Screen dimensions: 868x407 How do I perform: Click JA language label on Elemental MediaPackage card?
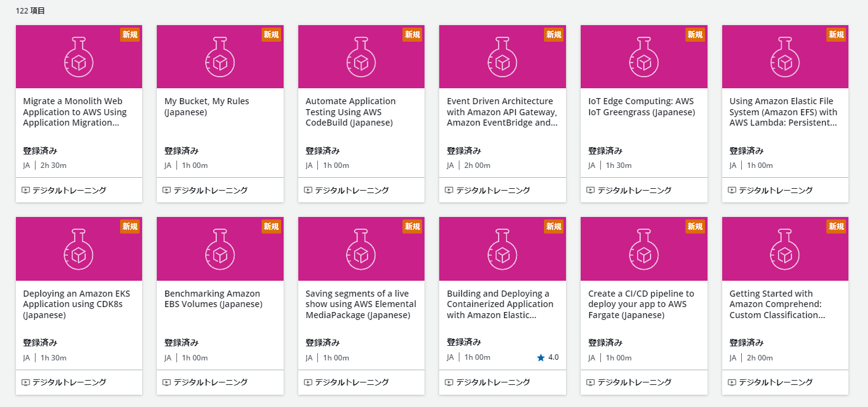309,358
